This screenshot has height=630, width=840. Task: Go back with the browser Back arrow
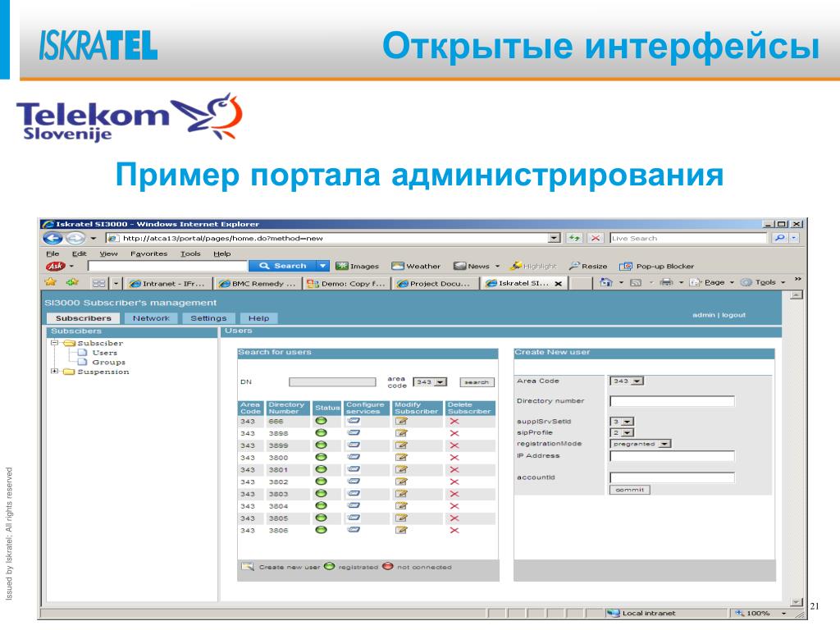(x=52, y=238)
